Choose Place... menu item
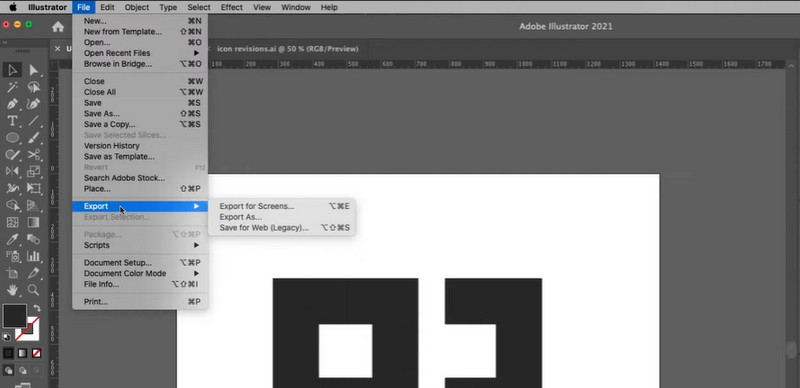The height and width of the screenshot is (388, 800). [x=140, y=189]
